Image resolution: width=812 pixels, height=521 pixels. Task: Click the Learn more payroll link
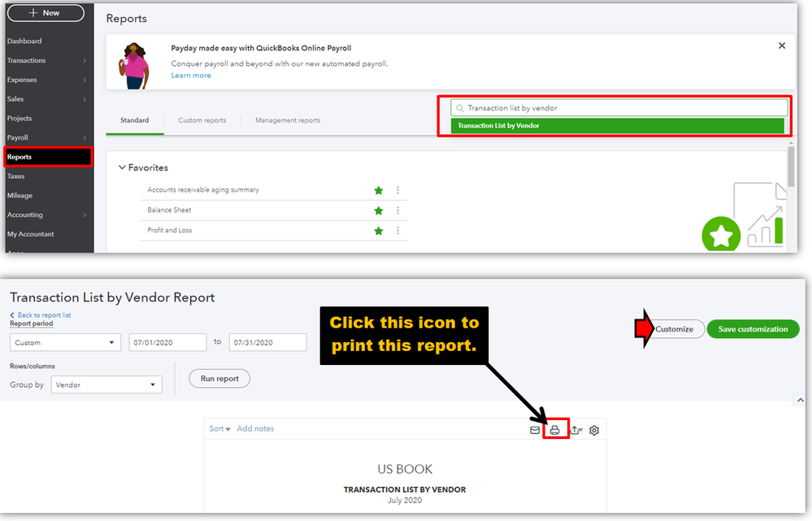[x=191, y=75]
